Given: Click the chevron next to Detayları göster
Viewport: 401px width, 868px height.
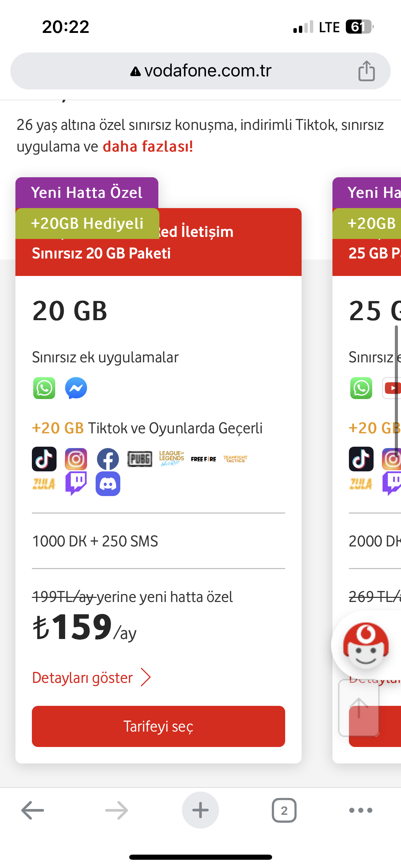Looking at the screenshot, I should click(146, 677).
